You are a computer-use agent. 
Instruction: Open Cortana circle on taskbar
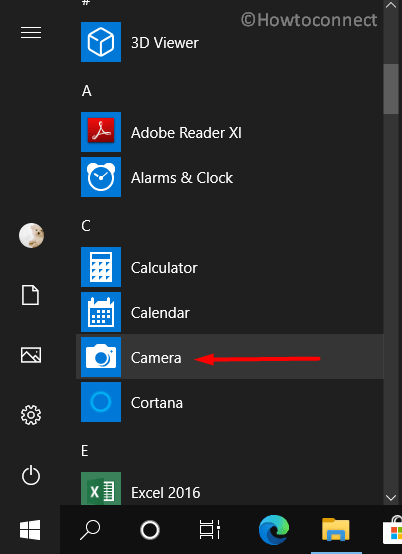(150, 530)
